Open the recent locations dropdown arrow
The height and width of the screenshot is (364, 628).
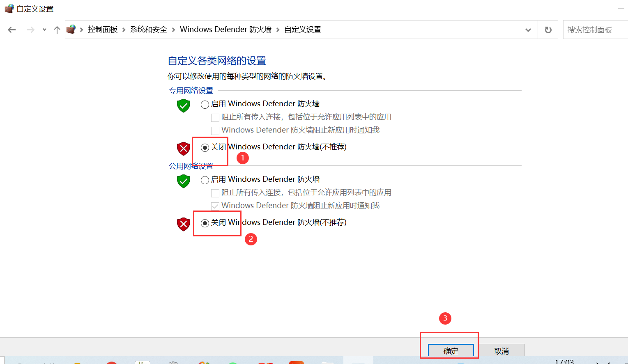[x=44, y=30]
